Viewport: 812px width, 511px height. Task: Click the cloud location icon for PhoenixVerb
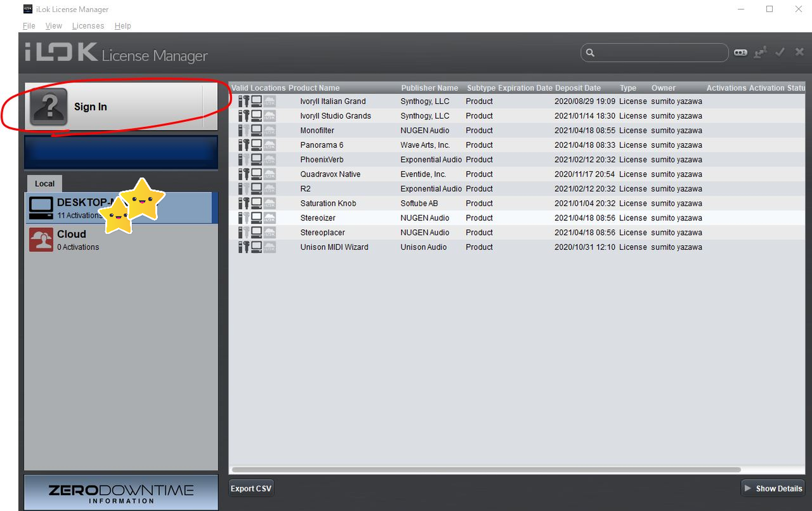click(270, 159)
